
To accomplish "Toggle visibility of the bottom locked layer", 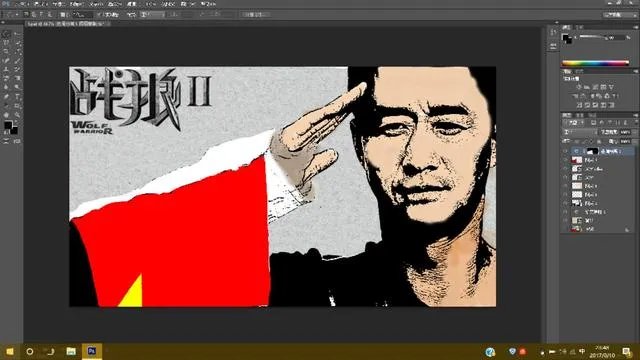I will pos(566,229).
